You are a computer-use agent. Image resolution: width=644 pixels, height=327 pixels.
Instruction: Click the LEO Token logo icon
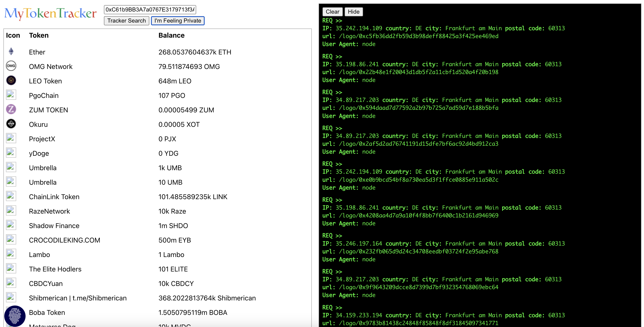11,80
